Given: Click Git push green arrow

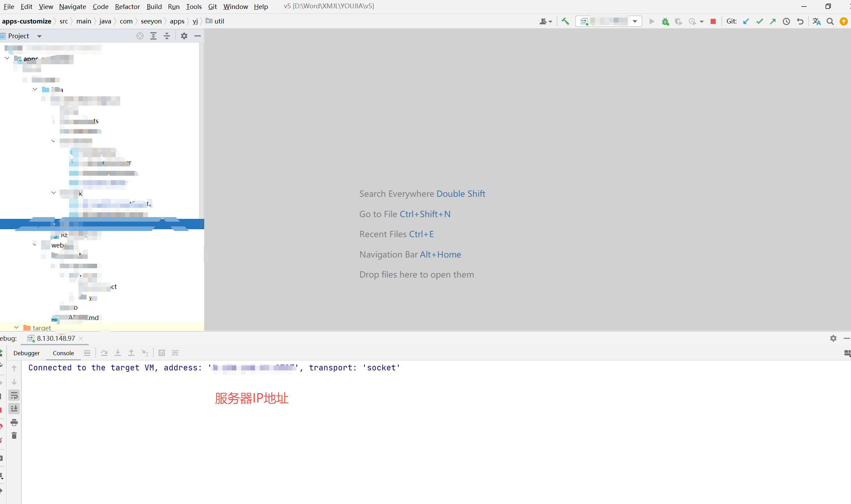Looking at the screenshot, I should pos(773,21).
